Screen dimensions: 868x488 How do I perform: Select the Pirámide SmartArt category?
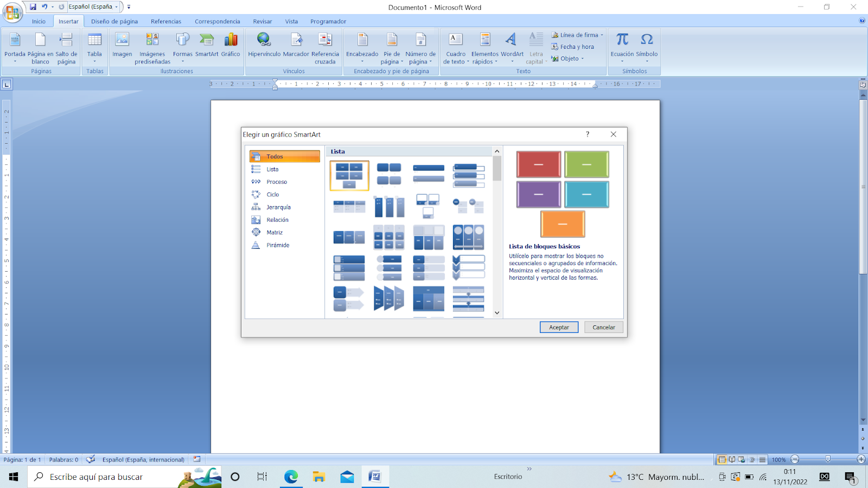point(285,245)
